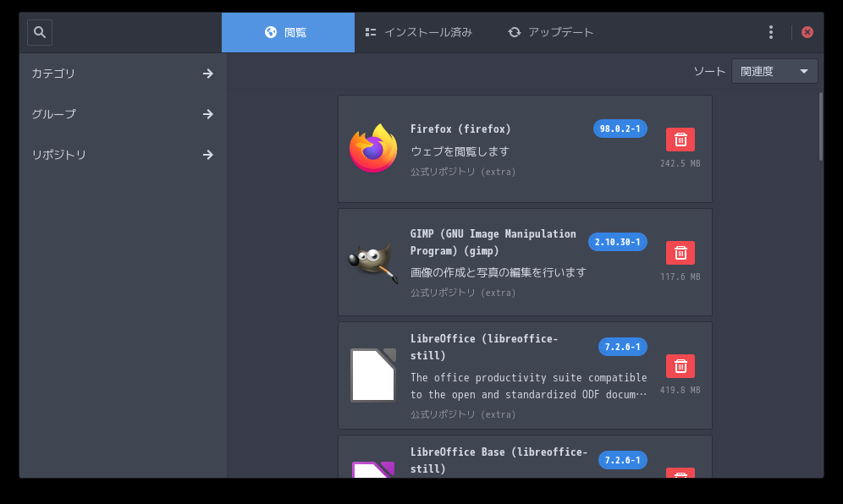Click the ソート label

[709, 72]
